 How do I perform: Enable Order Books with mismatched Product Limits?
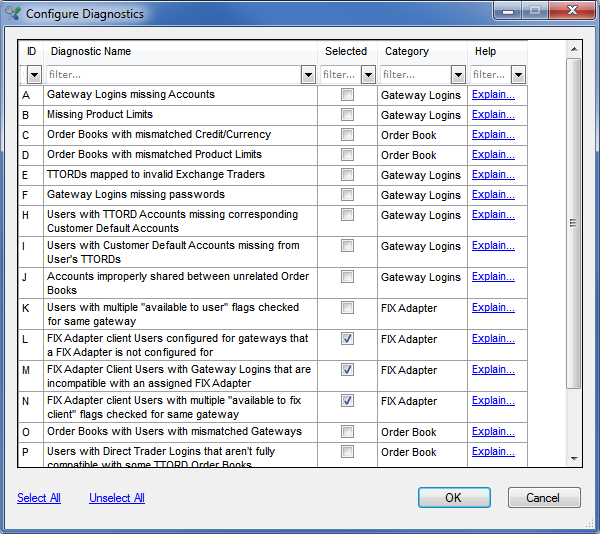tap(347, 155)
